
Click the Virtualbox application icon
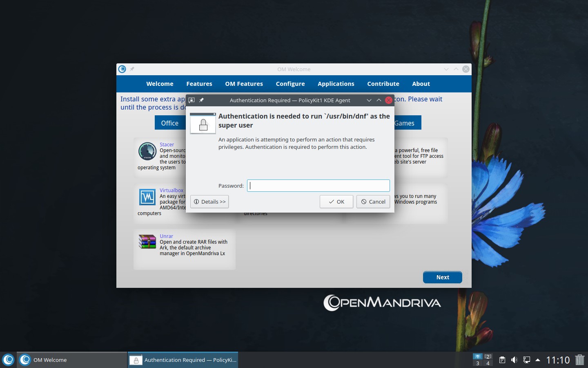[x=147, y=197]
